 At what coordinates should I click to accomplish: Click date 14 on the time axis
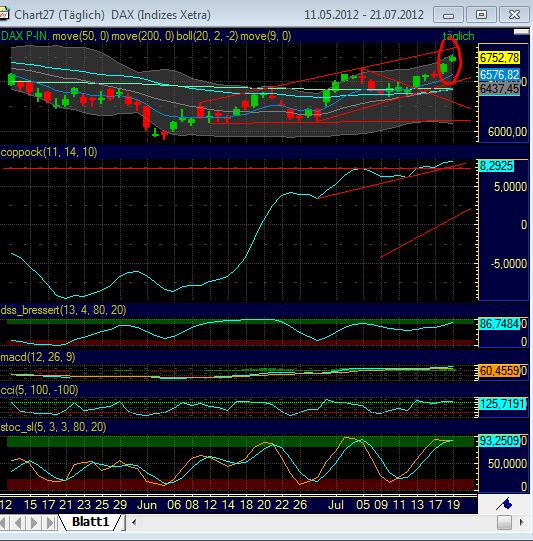point(228,505)
